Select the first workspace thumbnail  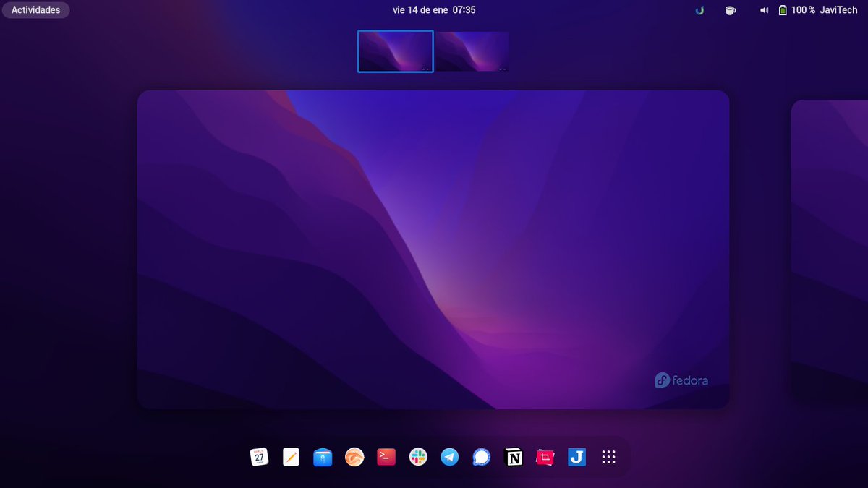tap(396, 51)
